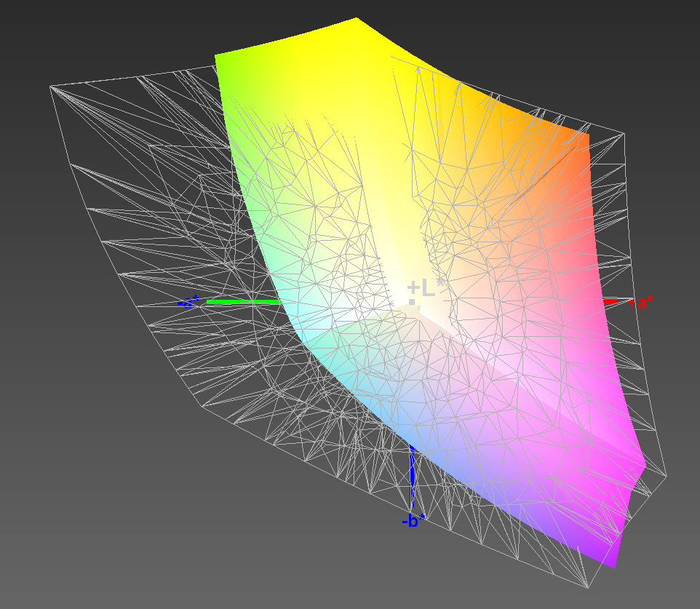
Task: Click the red positive a* axis segment
Action: point(610,301)
